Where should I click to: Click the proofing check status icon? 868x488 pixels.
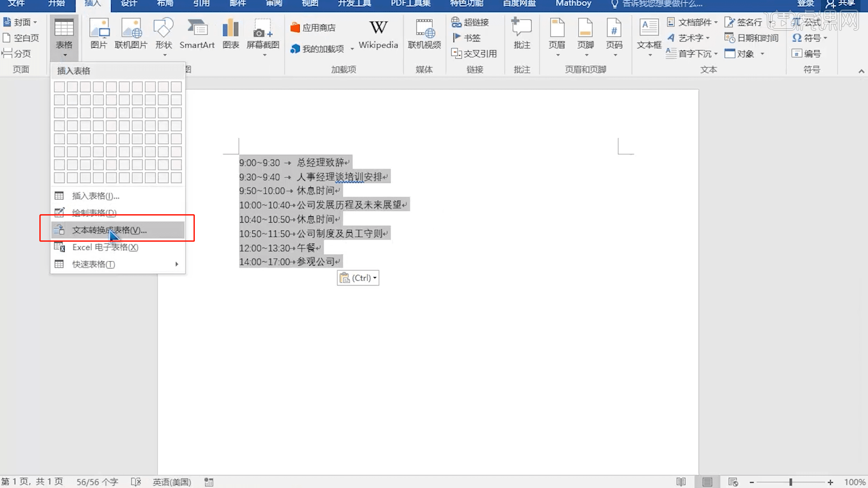pos(136,482)
